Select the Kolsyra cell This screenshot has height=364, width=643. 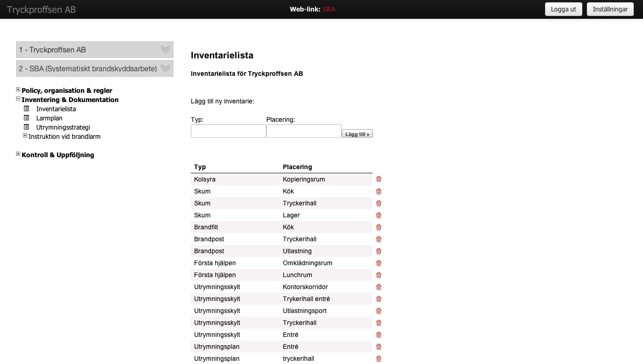click(205, 179)
